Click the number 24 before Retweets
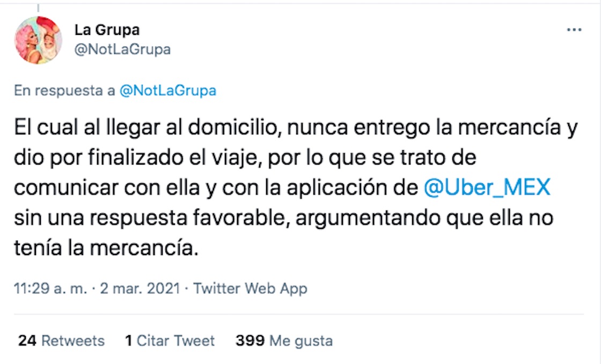The width and height of the screenshot is (601, 364). click(x=27, y=340)
